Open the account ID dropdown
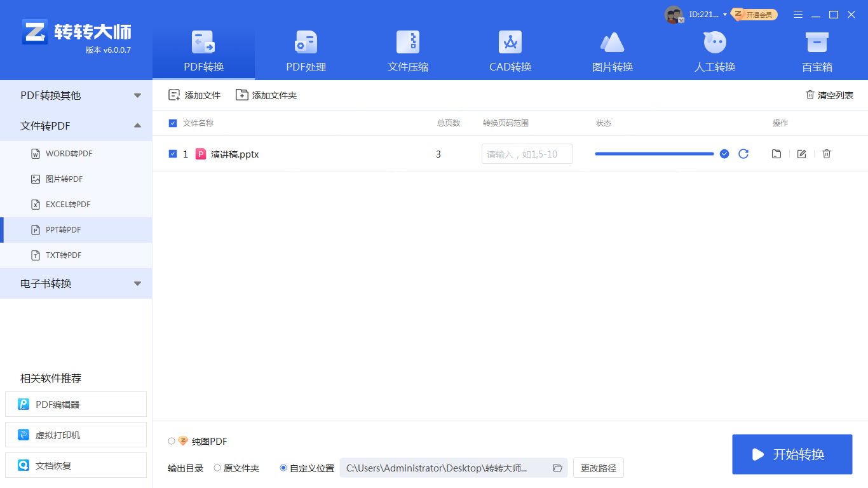Image resolution: width=868 pixels, height=488 pixels. pos(724,14)
